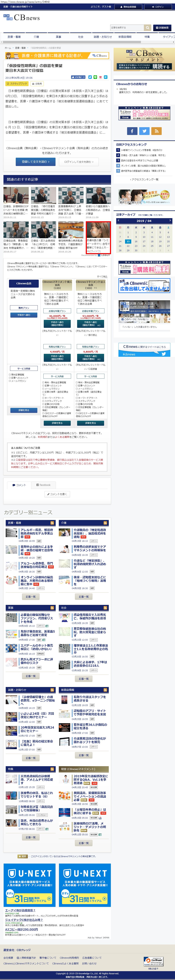Open 新商品情報 navigation menu
Screen dimensions: 175x980
125,37
